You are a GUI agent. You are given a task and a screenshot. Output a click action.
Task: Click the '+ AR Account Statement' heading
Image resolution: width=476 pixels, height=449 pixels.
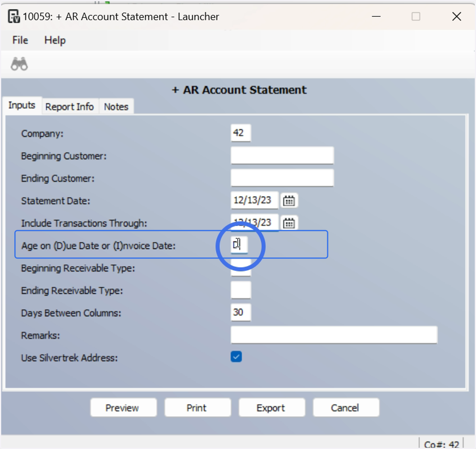239,90
